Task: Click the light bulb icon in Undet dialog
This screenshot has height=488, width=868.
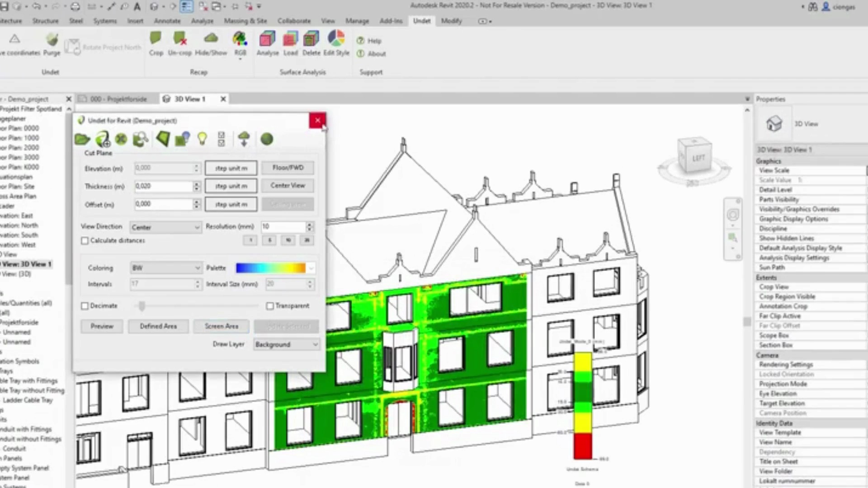Action: (202, 139)
